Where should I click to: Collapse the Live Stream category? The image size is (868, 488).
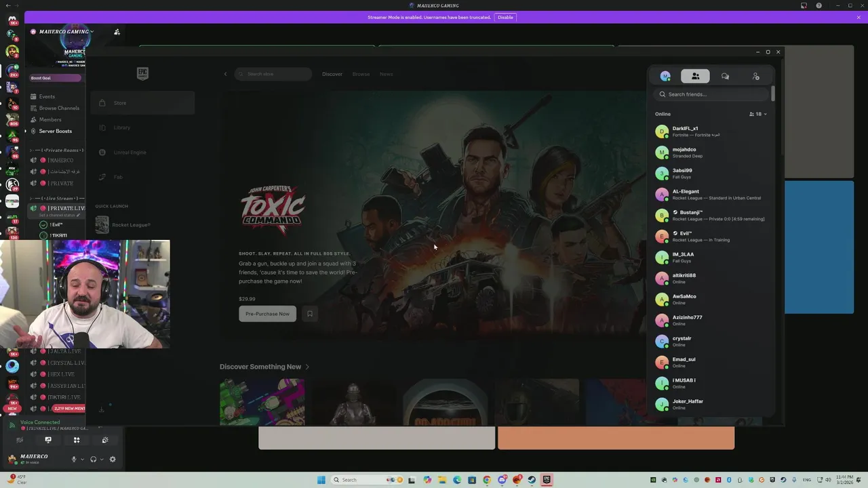(57, 199)
